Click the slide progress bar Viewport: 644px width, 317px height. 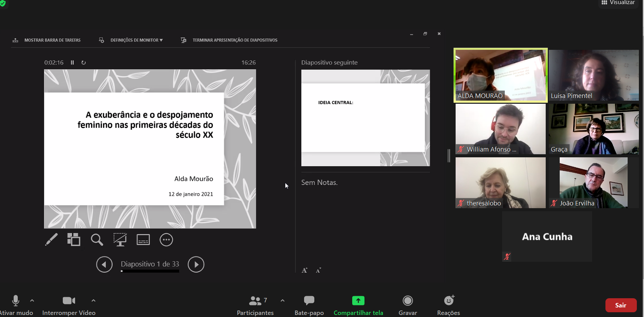tap(150, 271)
